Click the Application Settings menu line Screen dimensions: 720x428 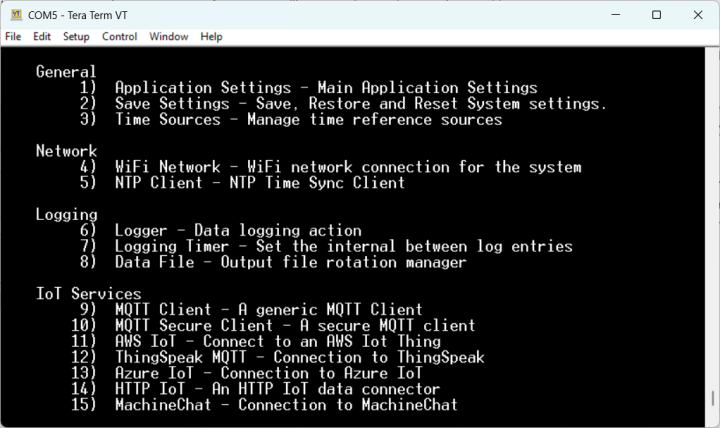point(325,88)
